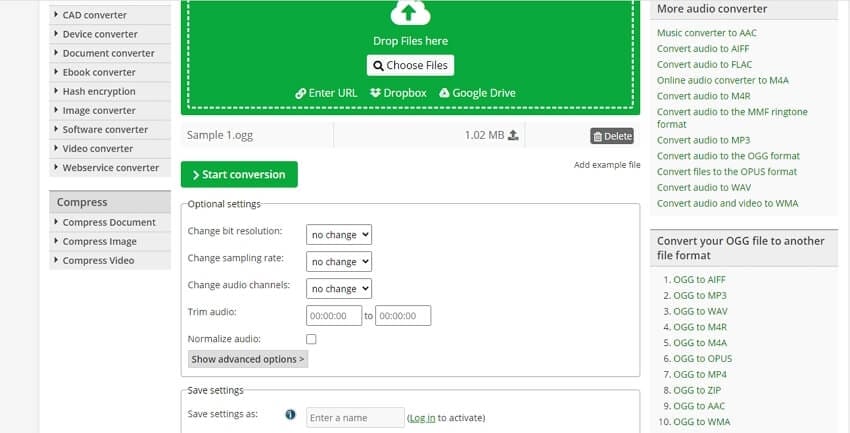Open Compress Document in sidebar
The image size is (850, 433).
tap(110, 223)
